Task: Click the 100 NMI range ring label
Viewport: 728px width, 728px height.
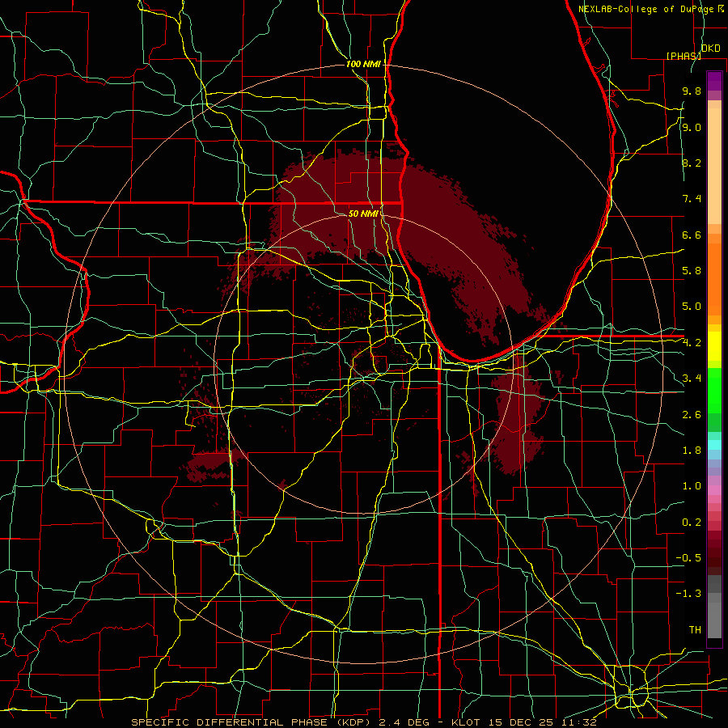Action: 363,64
